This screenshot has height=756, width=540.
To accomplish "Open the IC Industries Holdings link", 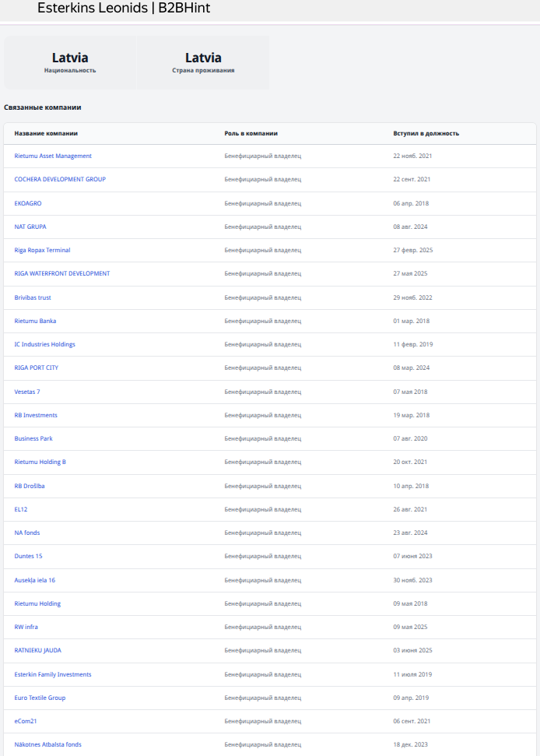I will click(x=44, y=344).
